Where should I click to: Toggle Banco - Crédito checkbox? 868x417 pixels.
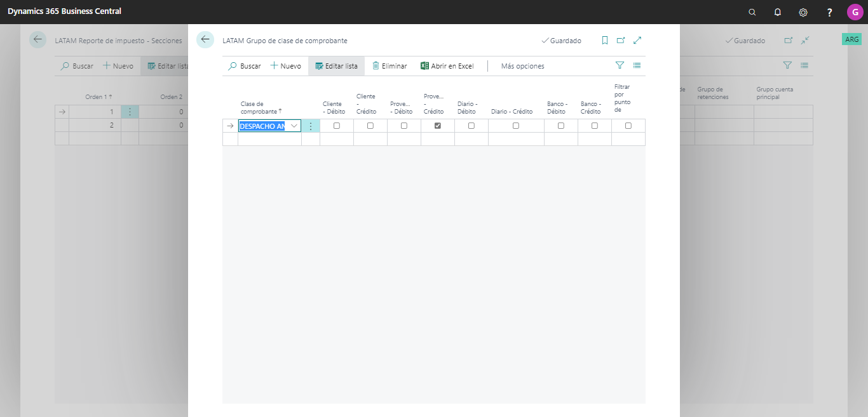[x=595, y=126]
